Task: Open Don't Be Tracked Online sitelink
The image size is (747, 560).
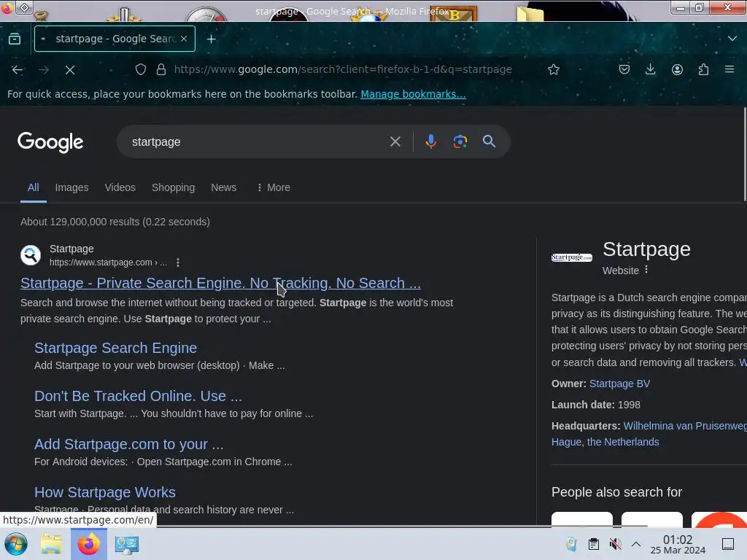Action: pos(138,396)
